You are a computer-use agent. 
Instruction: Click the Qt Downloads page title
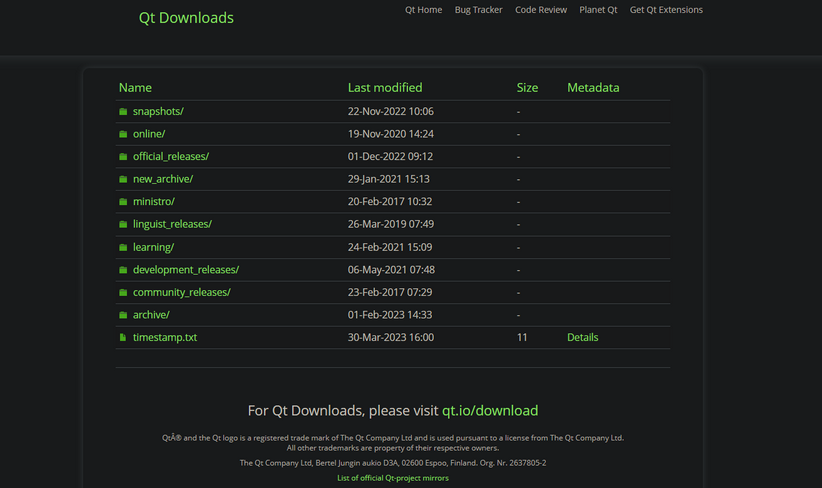186,18
